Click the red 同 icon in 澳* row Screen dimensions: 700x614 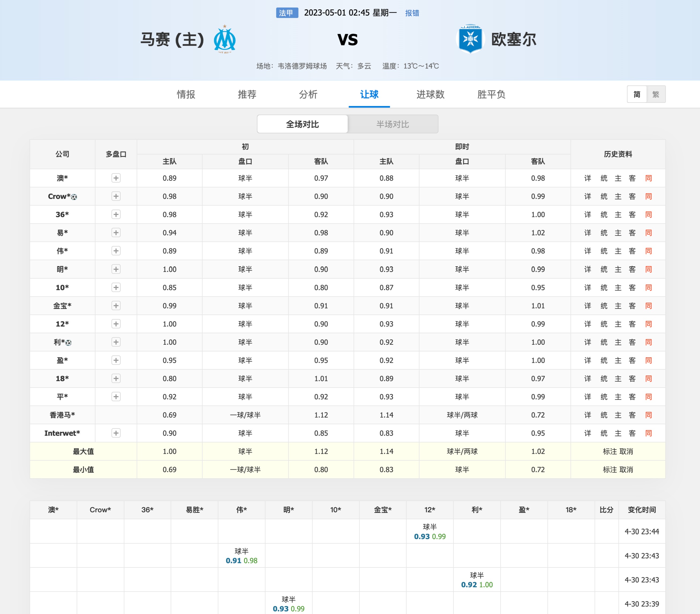coord(648,178)
